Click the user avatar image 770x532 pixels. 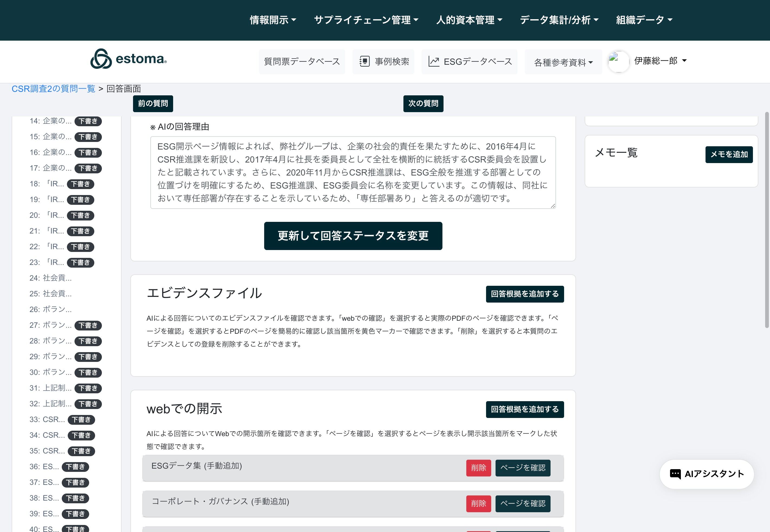[x=618, y=61]
